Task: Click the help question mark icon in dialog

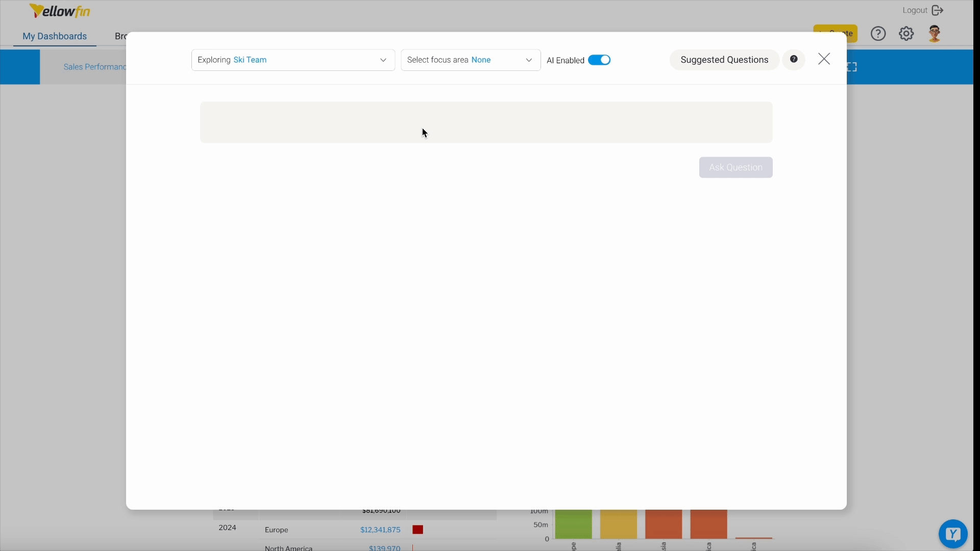Action: tap(794, 59)
